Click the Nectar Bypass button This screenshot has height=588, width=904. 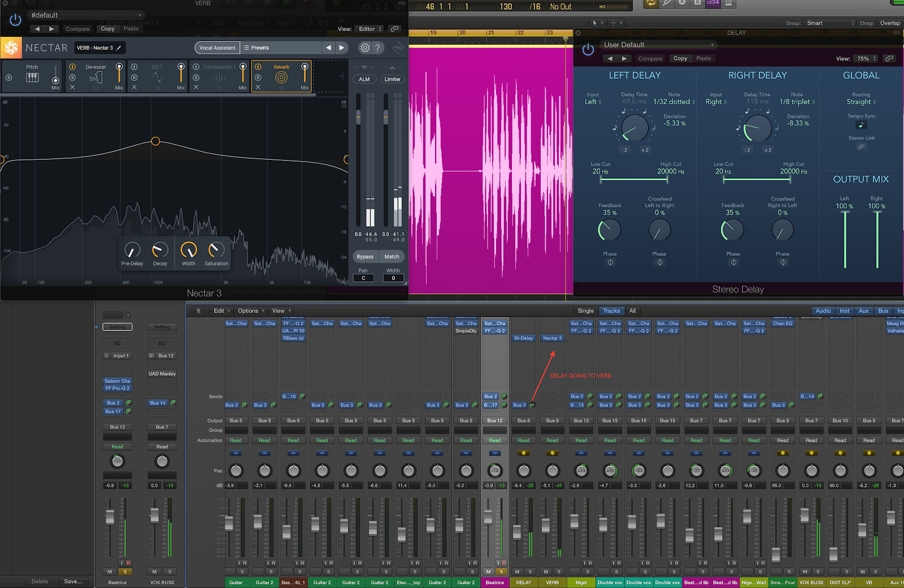(365, 256)
